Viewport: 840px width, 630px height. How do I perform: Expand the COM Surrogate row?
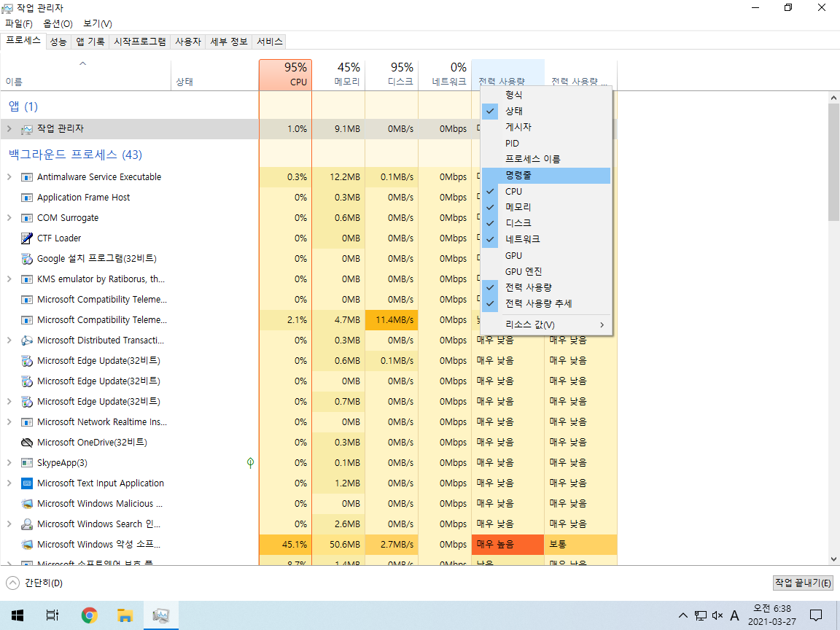(9, 218)
